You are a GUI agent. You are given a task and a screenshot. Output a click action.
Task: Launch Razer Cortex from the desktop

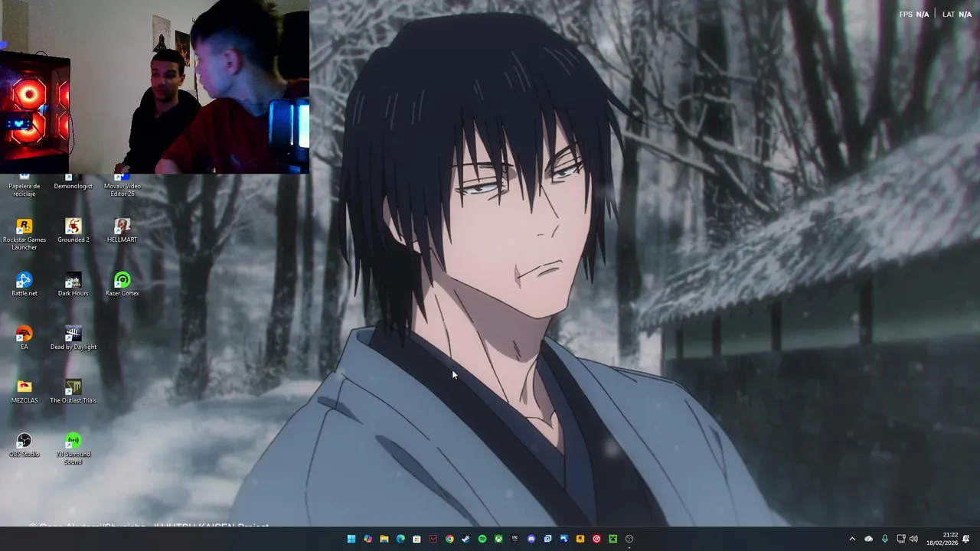pyautogui.click(x=122, y=284)
